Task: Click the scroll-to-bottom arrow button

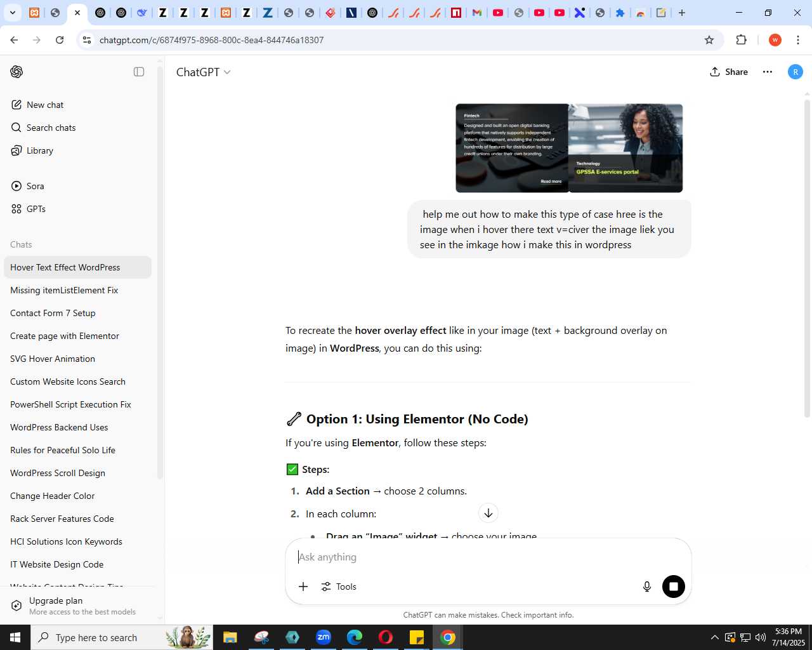Action: 488,513
